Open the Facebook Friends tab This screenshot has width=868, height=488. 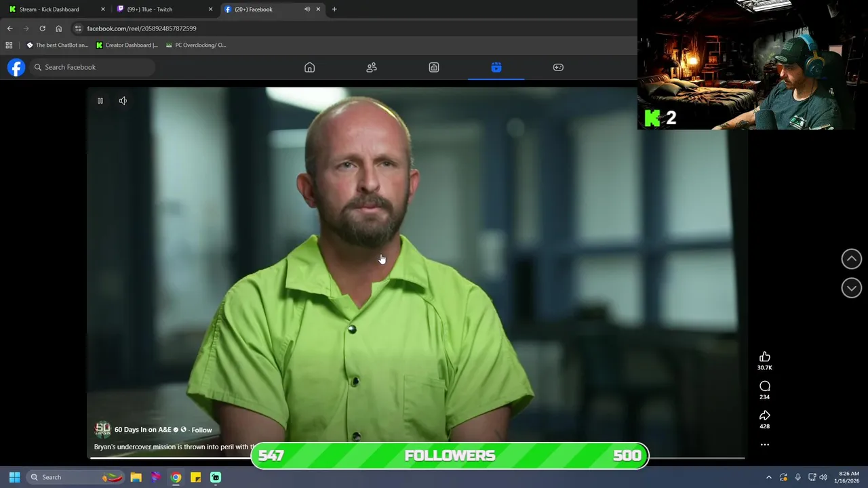point(372,67)
